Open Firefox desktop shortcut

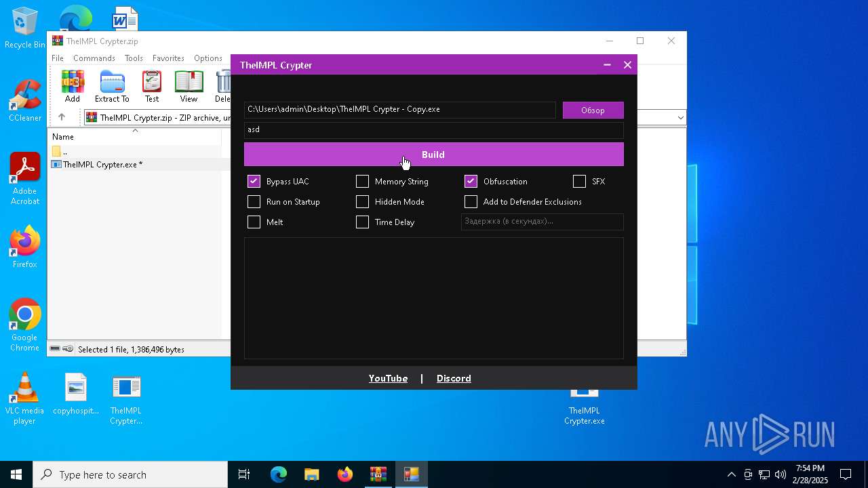point(24,247)
